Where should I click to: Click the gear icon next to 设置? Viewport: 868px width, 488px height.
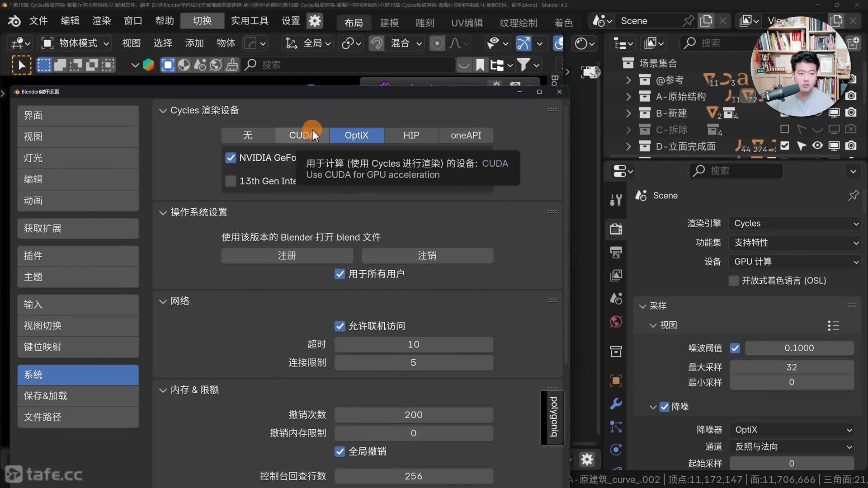pos(315,21)
